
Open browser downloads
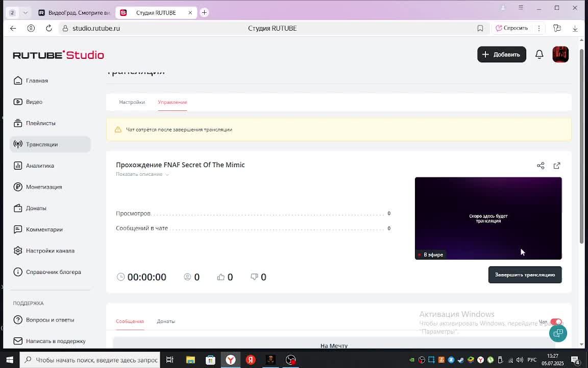(575, 28)
